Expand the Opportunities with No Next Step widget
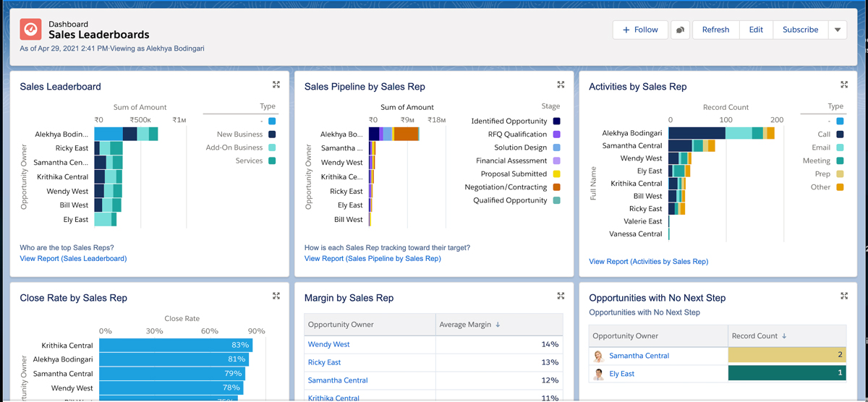Viewport: 868px width, 402px height. [844, 296]
